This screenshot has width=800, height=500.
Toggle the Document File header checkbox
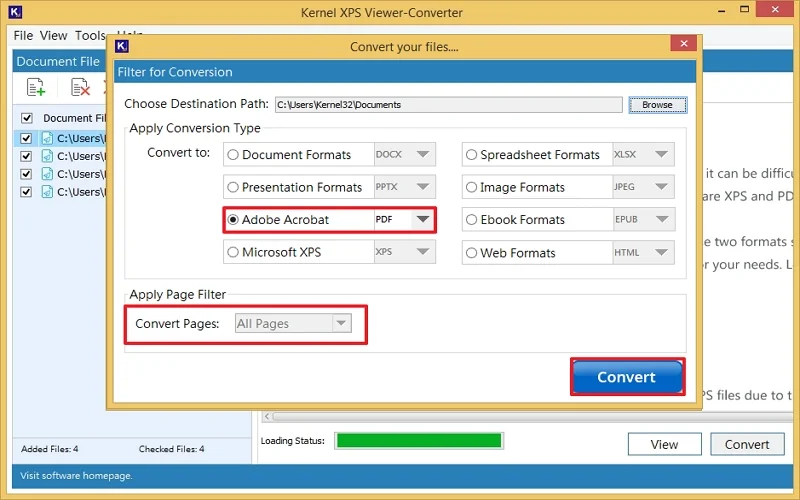pos(27,118)
